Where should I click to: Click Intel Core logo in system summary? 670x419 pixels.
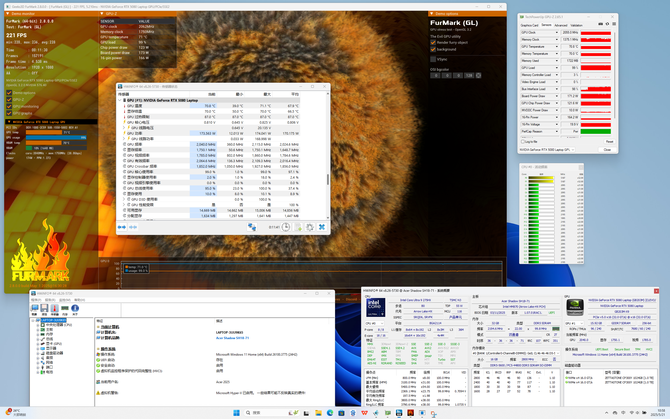pos(376,307)
